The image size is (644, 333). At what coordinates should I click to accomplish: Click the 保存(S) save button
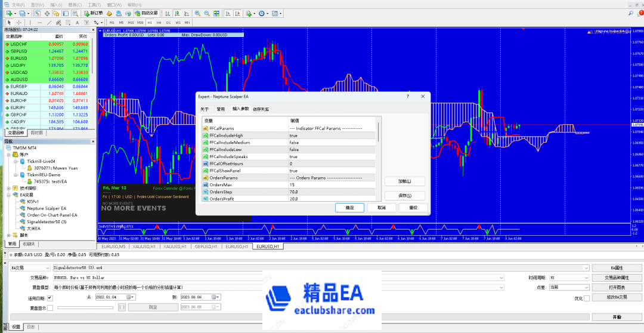(x=405, y=196)
